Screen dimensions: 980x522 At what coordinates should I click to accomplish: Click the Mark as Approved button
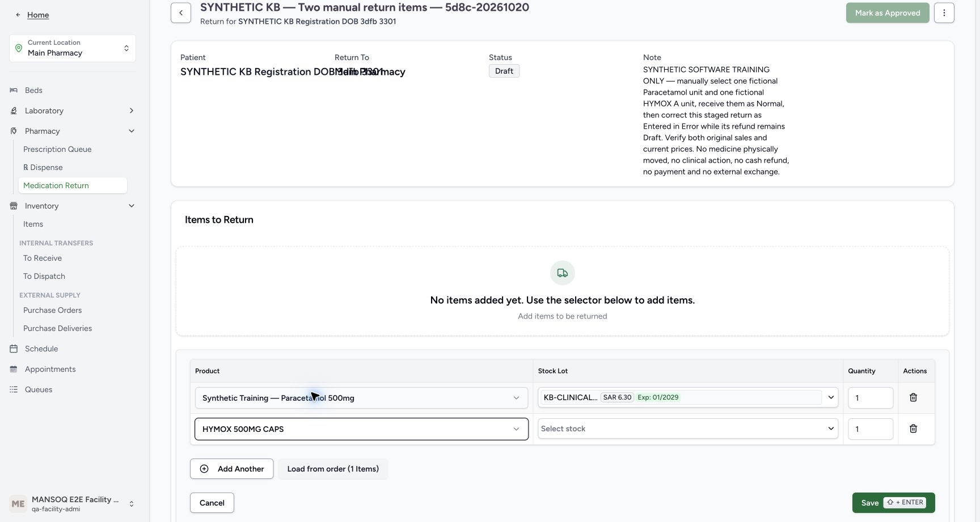[x=888, y=12]
